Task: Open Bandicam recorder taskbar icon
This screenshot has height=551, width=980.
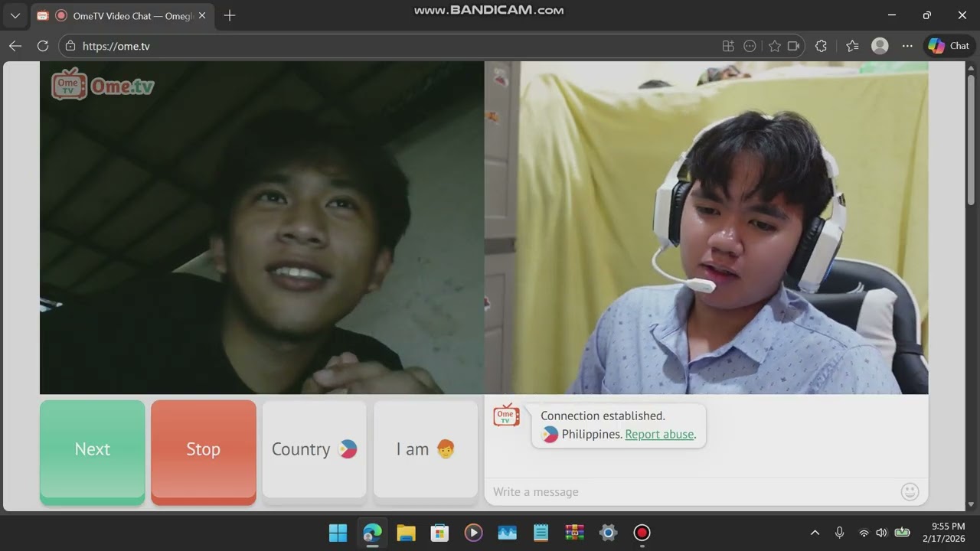Action: click(642, 533)
